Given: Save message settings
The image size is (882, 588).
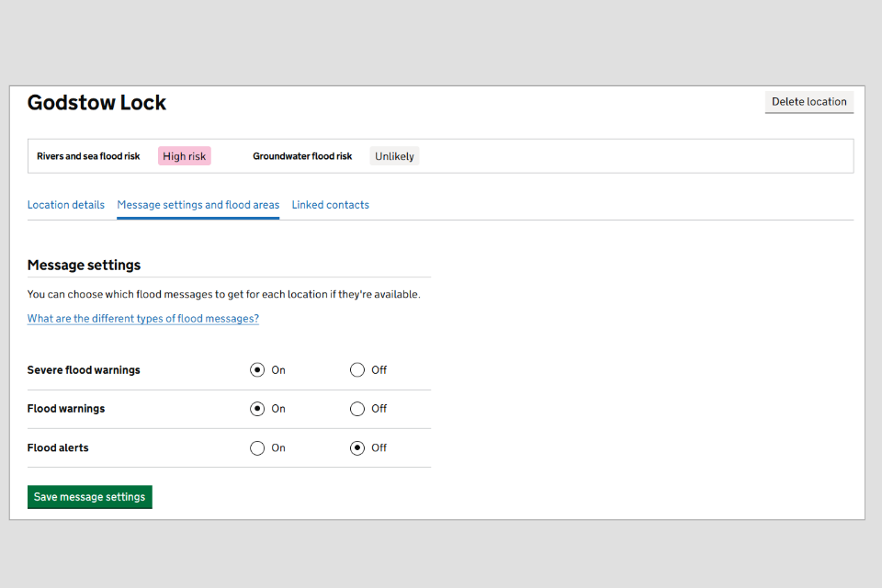Looking at the screenshot, I should [89, 497].
